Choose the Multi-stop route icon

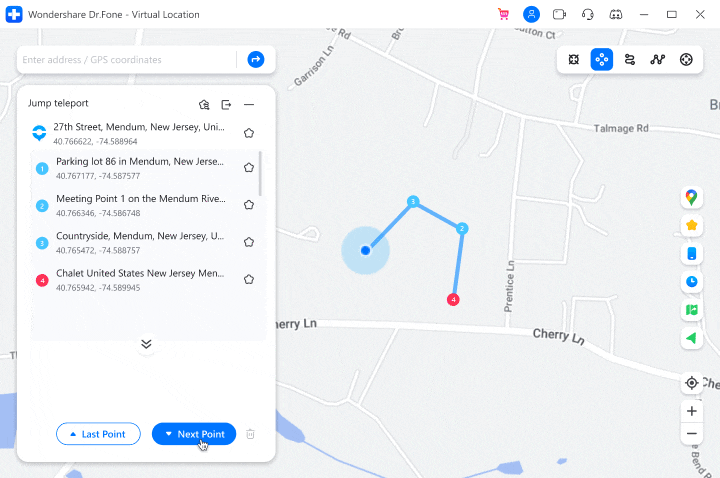(x=658, y=60)
